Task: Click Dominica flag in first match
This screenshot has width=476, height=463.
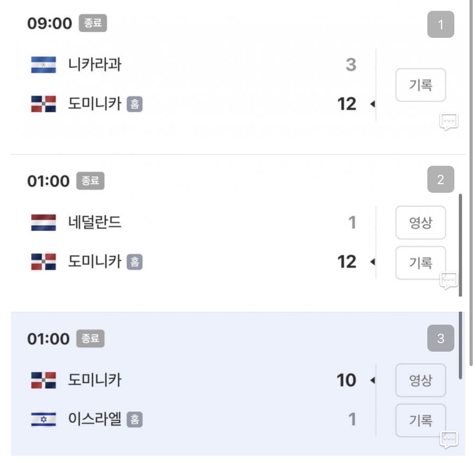Action: click(x=43, y=104)
